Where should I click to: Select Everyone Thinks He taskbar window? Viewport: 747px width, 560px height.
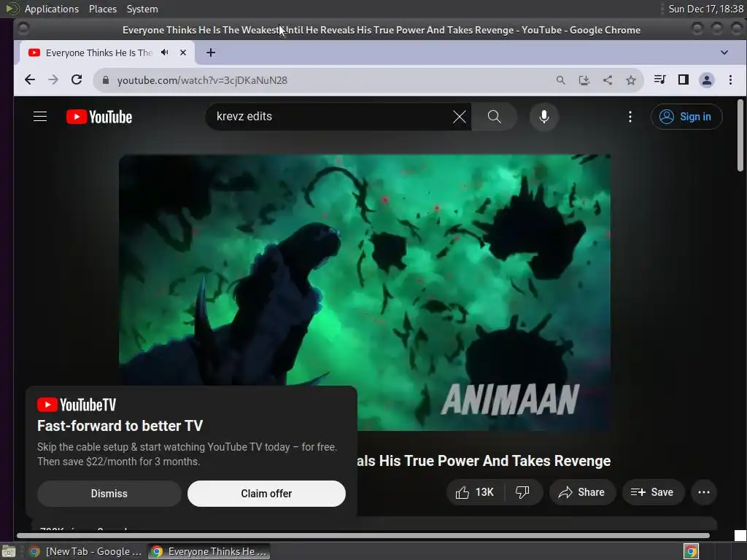[209, 551]
